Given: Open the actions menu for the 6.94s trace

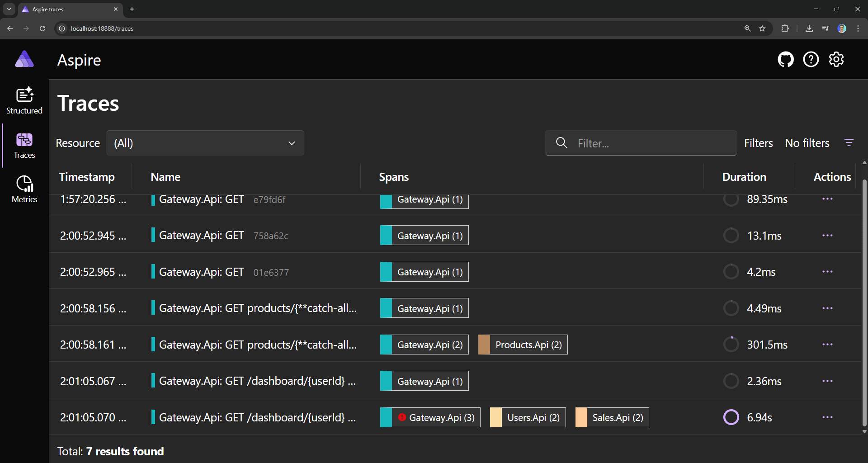Looking at the screenshot, I should 828,417.
